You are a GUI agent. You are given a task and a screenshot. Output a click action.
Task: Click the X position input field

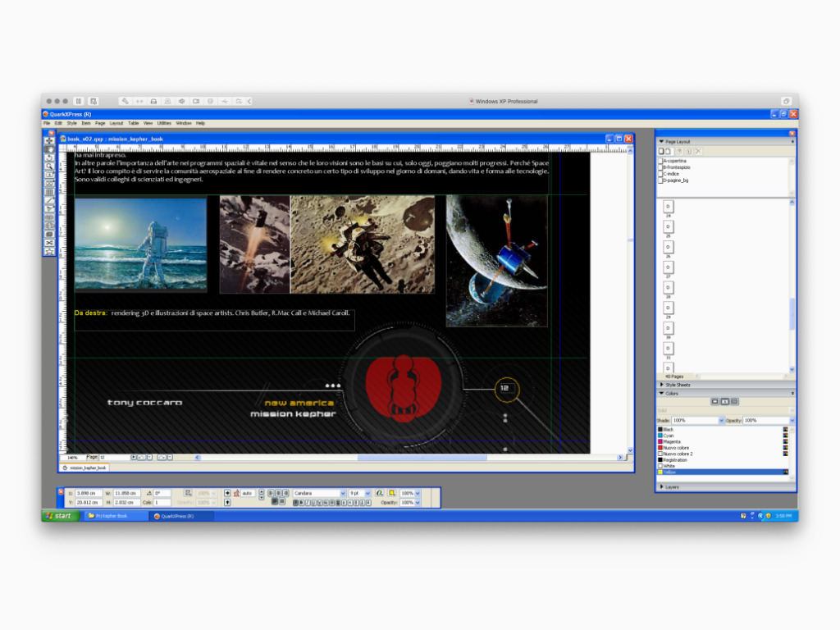89,493
